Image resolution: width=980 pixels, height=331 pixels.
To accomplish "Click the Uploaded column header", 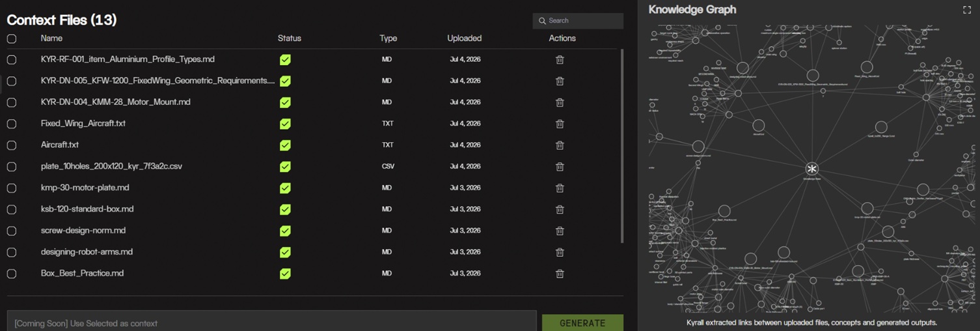I will [x=465, y=38].
